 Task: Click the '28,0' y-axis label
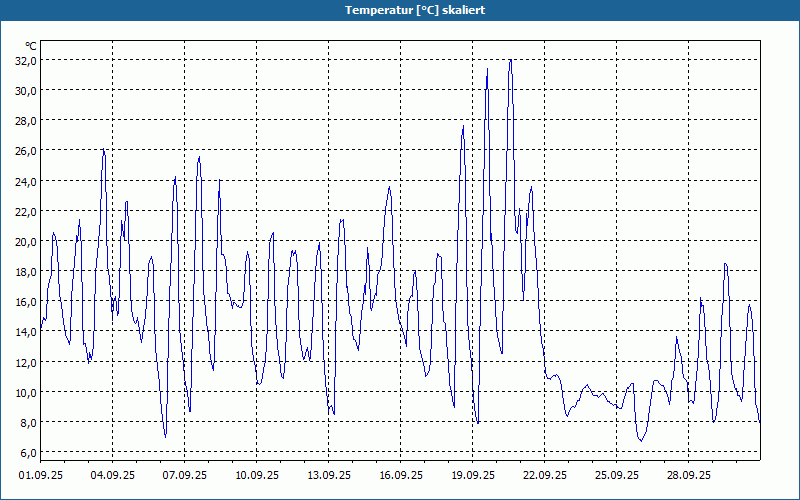click(26, 121)
